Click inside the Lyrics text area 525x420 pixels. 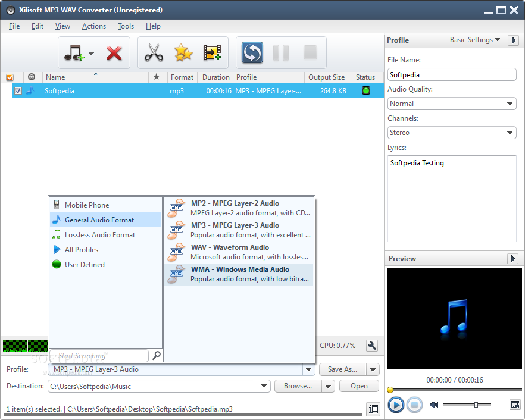(x=452, y=199)
